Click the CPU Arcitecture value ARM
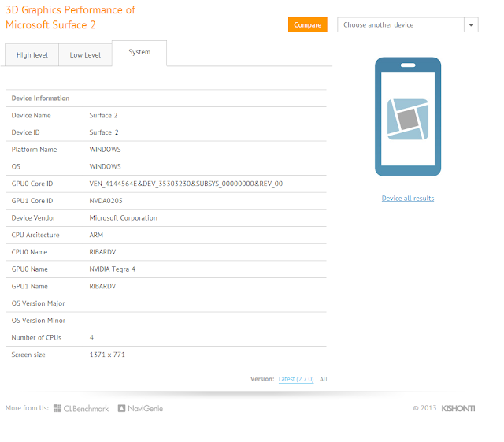504x442 pixels. coord(96,235)
